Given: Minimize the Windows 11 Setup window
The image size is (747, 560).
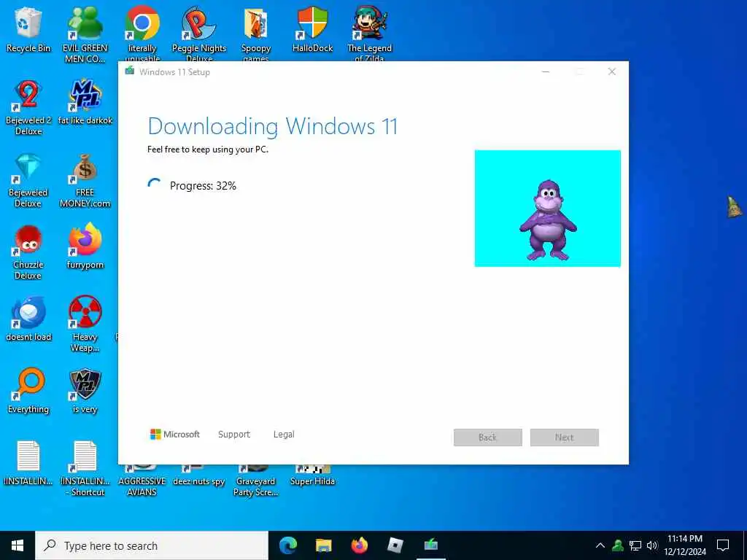Looking at the screenshot, I should 546,72.
